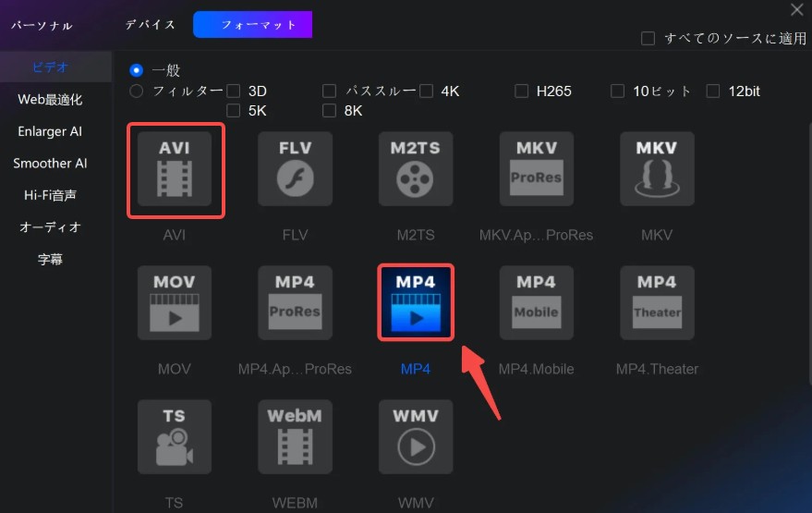Image resolution: width=812 pixels, height=513 pixels.
Task: Click the MKV.Ap...ProRes label text
Action: pyautogui.click(x=536, y=236)
